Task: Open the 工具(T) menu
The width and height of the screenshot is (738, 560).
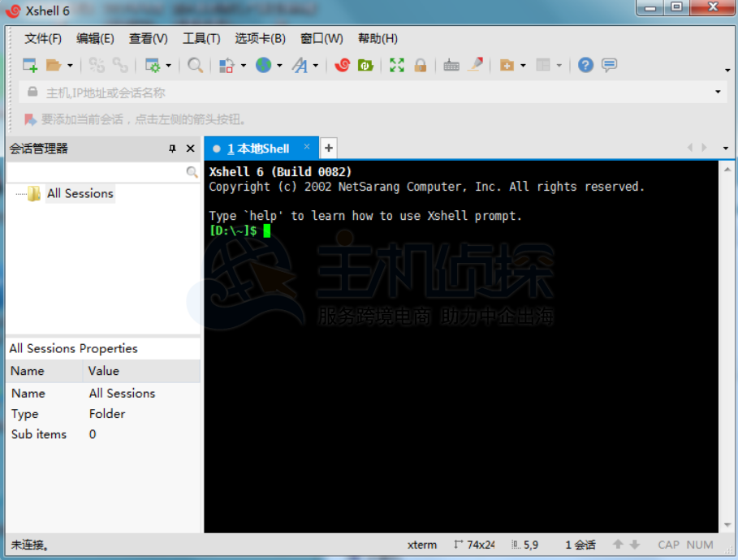Action: (201, 38)
